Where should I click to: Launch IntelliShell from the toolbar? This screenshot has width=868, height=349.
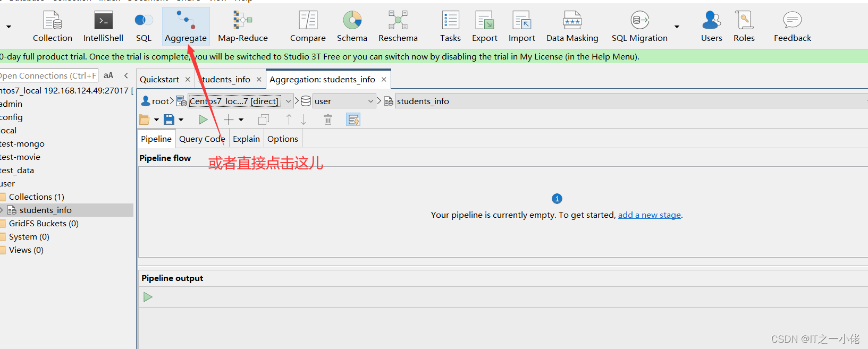103,27
